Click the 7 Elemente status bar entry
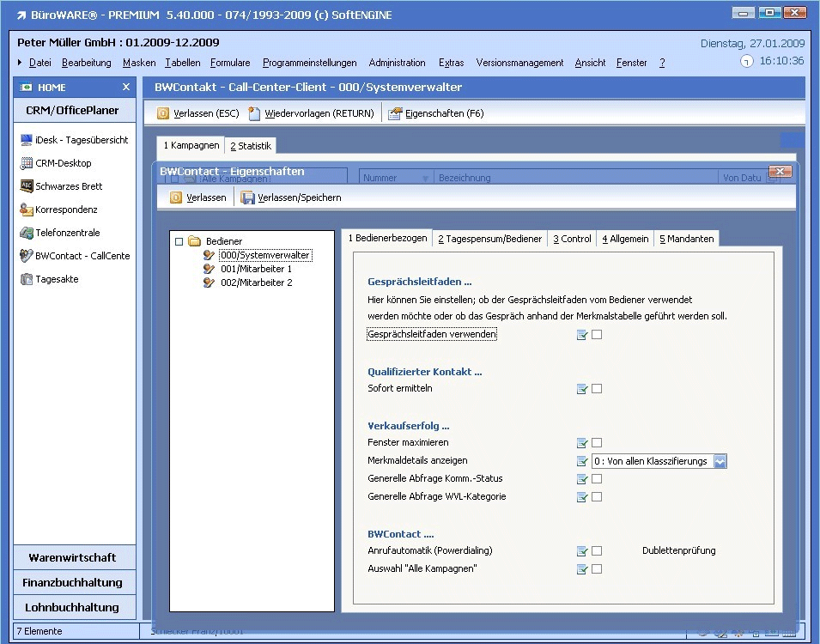The width and height of the screenshot is (820, 644). (x=39, y=631)
